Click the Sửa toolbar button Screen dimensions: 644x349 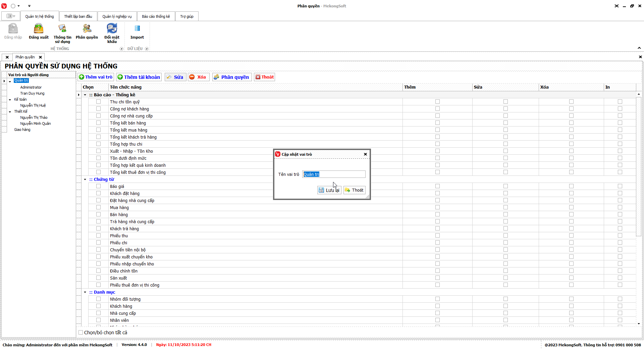(x=175, y=77)
